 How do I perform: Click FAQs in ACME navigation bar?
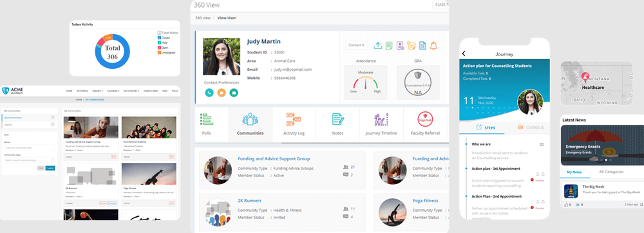165,91
